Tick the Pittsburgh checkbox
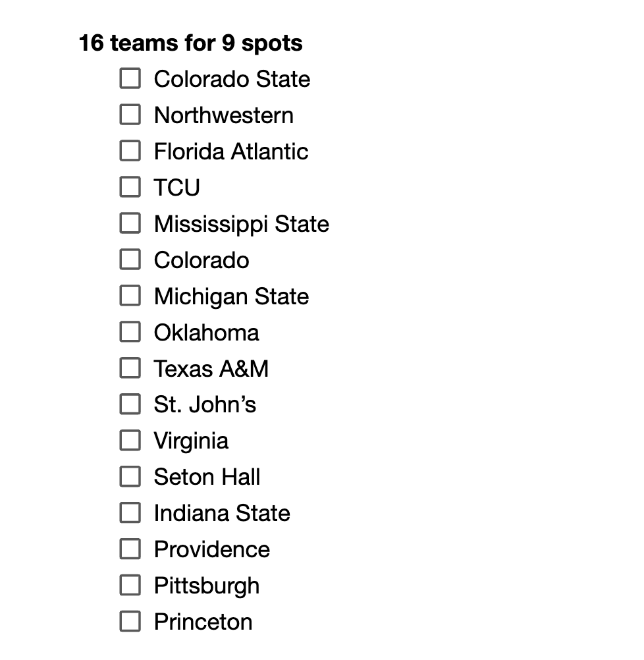Screen dimensions: 644x660 click(130, 586)
